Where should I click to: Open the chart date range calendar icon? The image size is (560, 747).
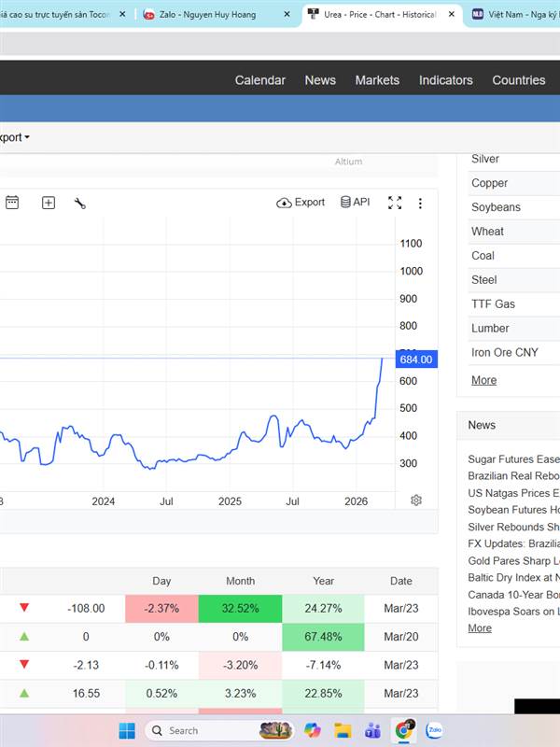(x=12, y=203)
